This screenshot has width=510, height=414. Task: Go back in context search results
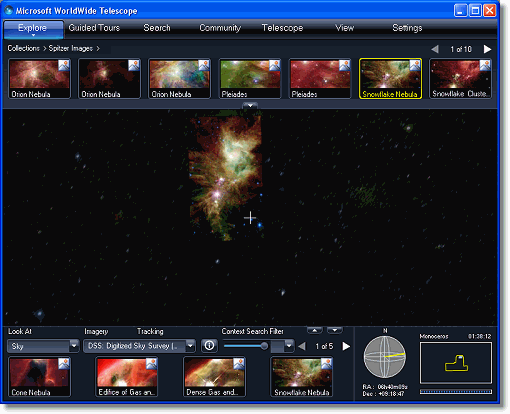pyautogui.click(x=302, y=346)
